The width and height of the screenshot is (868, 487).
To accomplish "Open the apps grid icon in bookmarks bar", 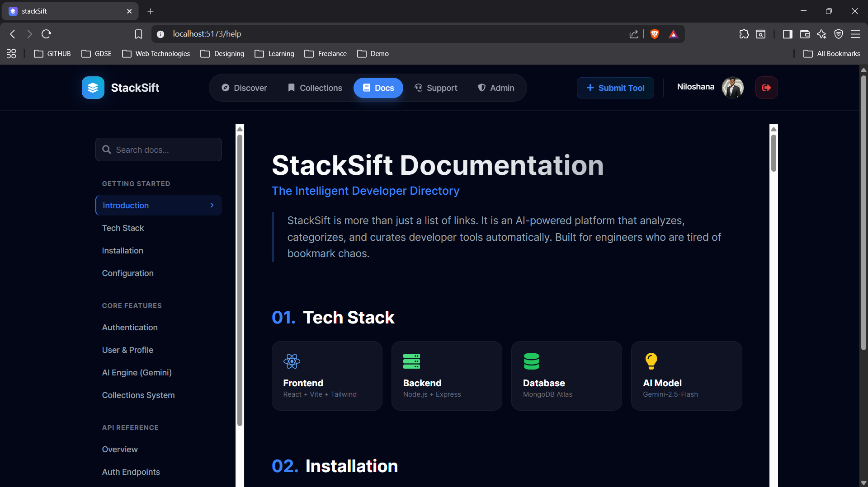I will (x=11, y=54).
